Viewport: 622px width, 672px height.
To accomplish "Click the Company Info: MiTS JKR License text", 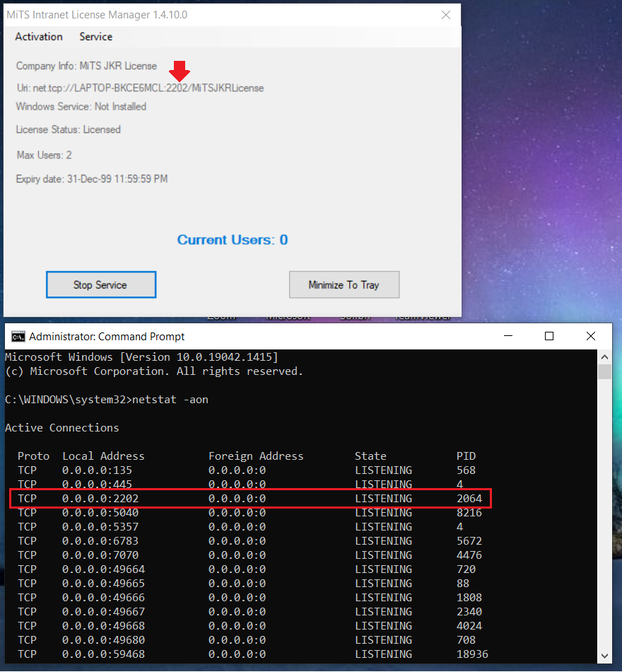I will [86, 66].
